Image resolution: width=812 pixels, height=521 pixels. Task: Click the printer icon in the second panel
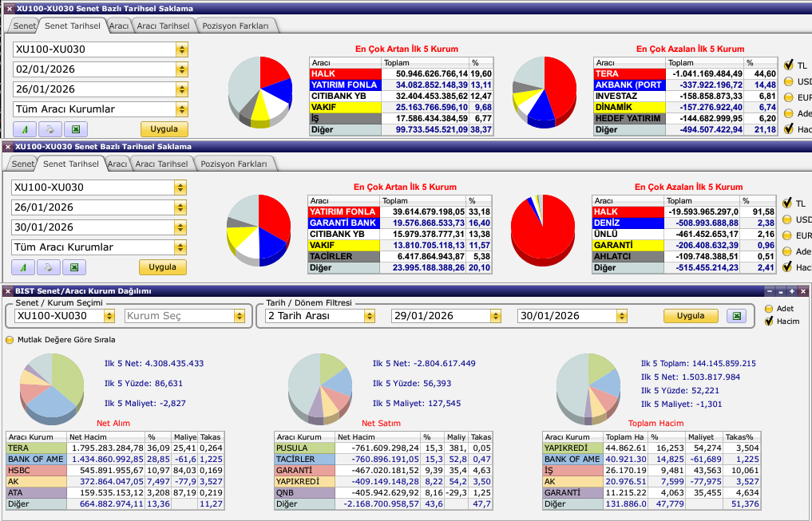49,267
